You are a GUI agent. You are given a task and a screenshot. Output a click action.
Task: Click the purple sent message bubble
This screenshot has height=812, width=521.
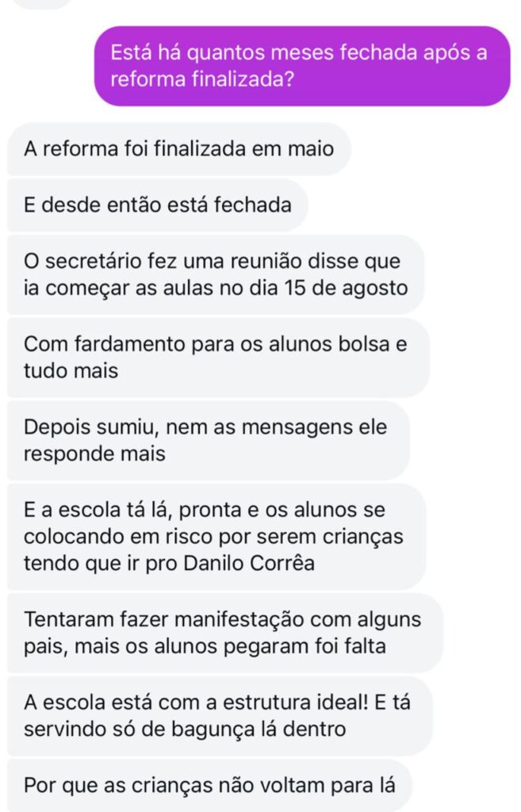point(302,67)
